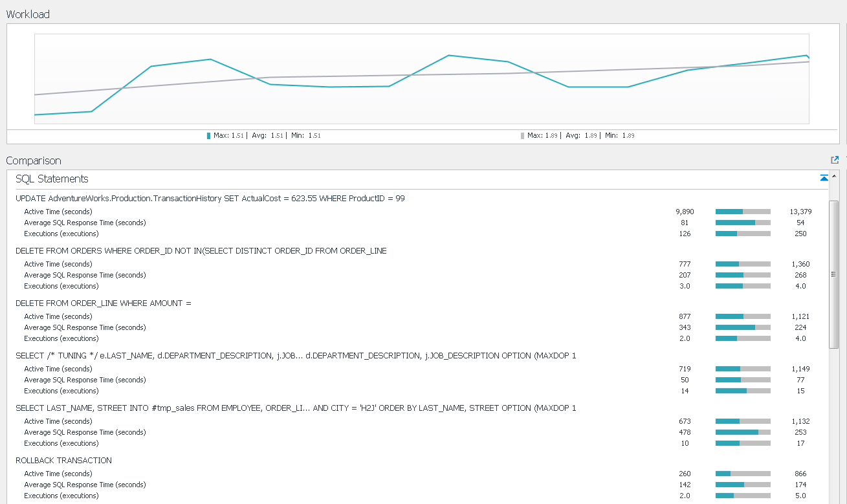Select the ROLLBACK TRANSACTION statement
Image resolution: width=847 pixels, height=504 pixels.
point(63,461)
